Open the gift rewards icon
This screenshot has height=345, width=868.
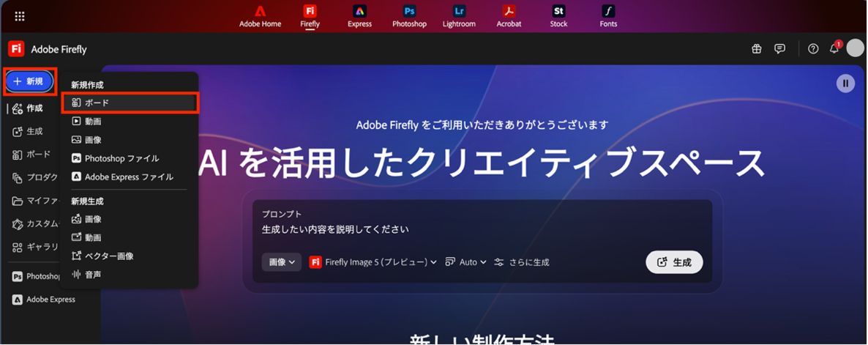pyautogui.click(x=757, y=49)
